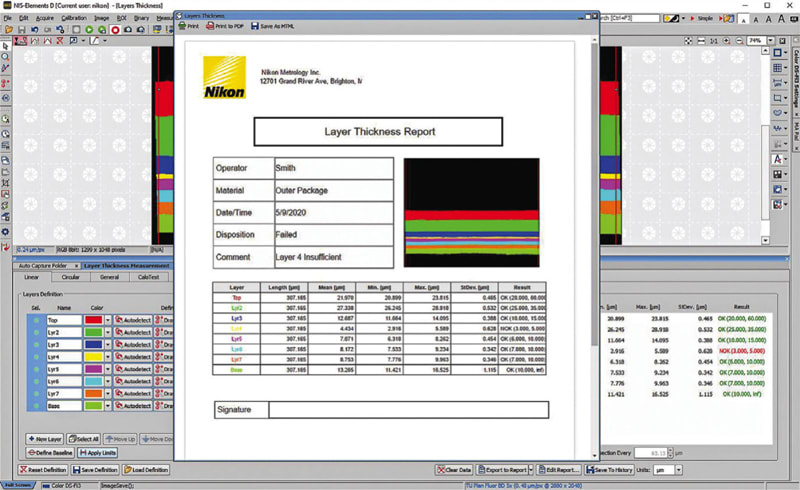Open color dropdown arrow for Lyr2 layer
This screenshot has height=490, width=800.
[x=108, y=332]
